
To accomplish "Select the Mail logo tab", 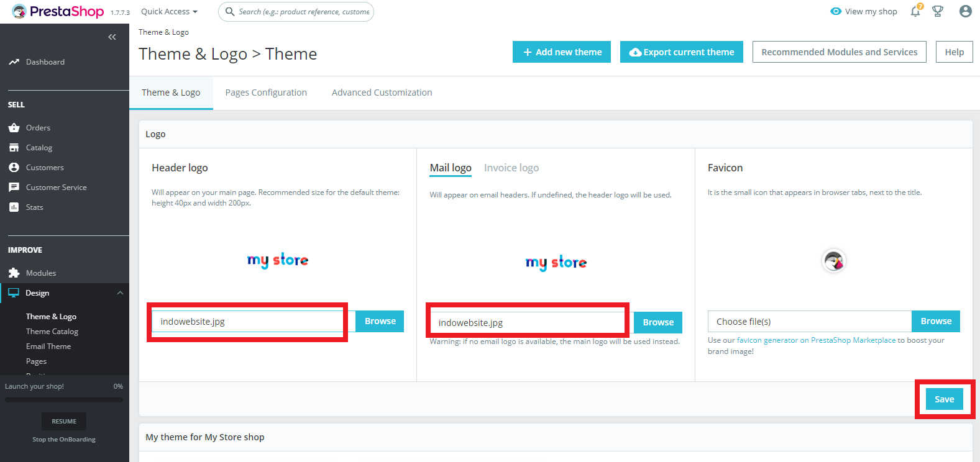I will [451, 168].
